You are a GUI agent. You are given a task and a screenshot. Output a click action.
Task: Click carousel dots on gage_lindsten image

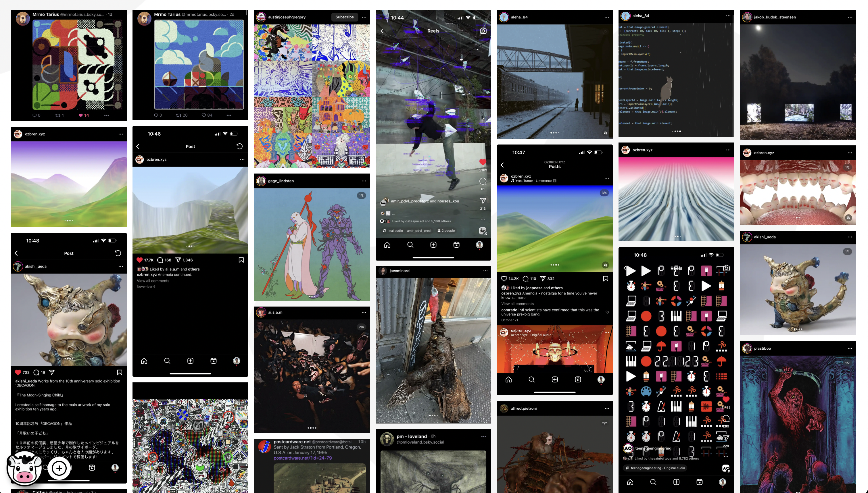coord(312,296)
